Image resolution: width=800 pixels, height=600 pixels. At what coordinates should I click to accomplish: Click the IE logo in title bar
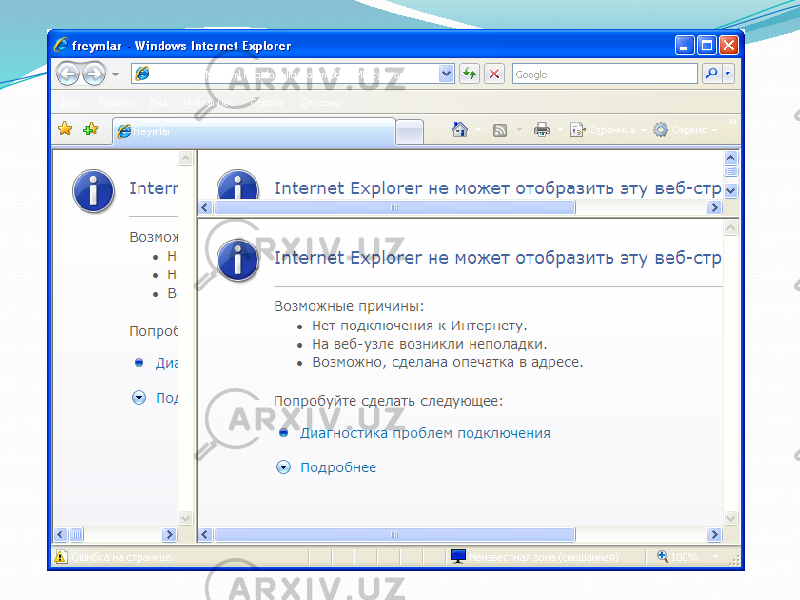click(x=61, y=45)
